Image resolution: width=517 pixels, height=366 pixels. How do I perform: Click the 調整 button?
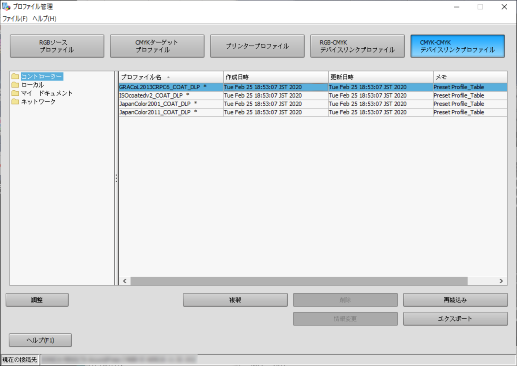point(37,300)
